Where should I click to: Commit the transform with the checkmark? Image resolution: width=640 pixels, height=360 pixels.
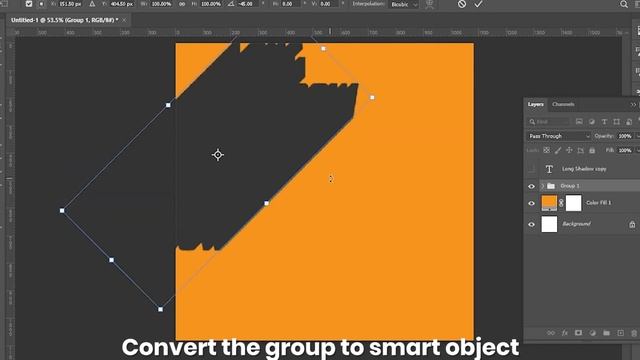click(x=478, y=4)
